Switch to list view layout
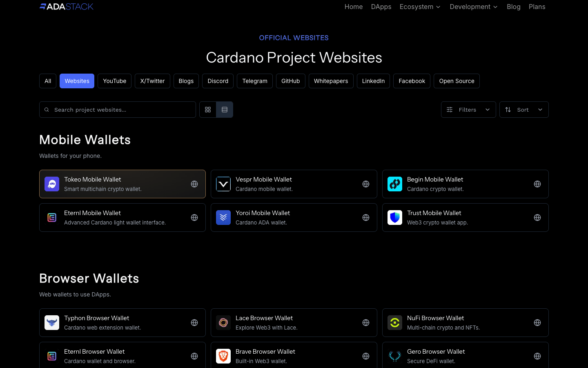This screenshot has width=588, height=368. point(225,110)
